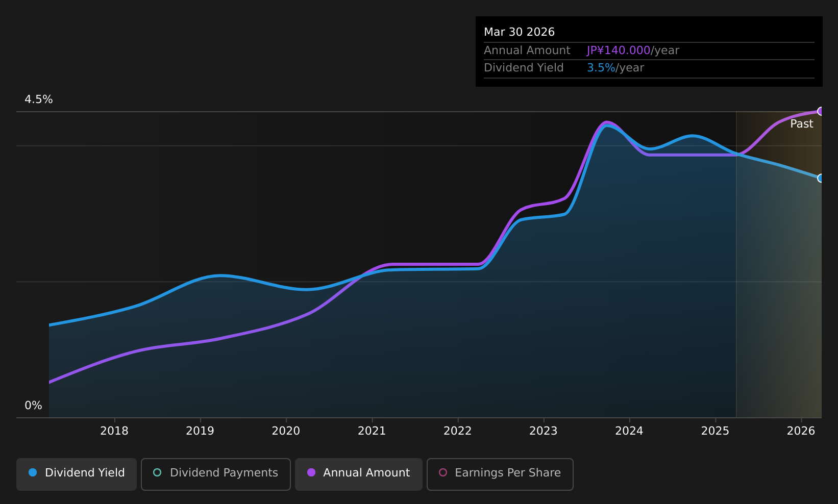Click the 2023 x-axis label

[544, 431]
